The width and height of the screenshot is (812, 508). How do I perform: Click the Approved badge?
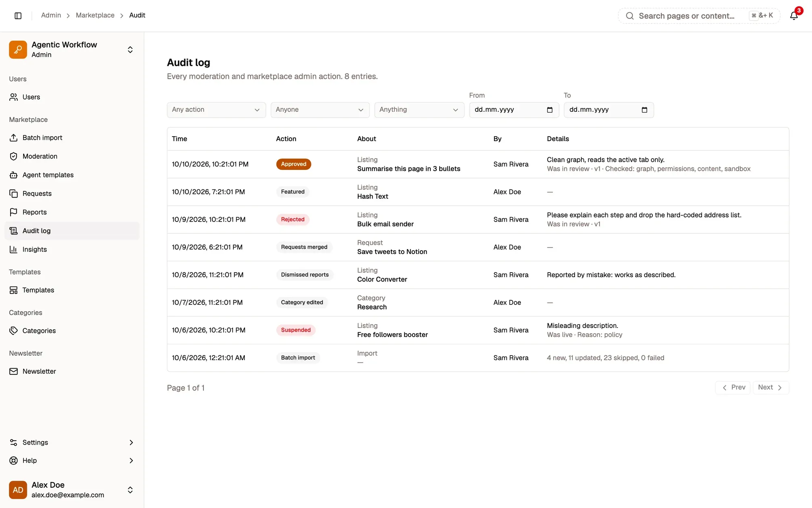[294, 164]
